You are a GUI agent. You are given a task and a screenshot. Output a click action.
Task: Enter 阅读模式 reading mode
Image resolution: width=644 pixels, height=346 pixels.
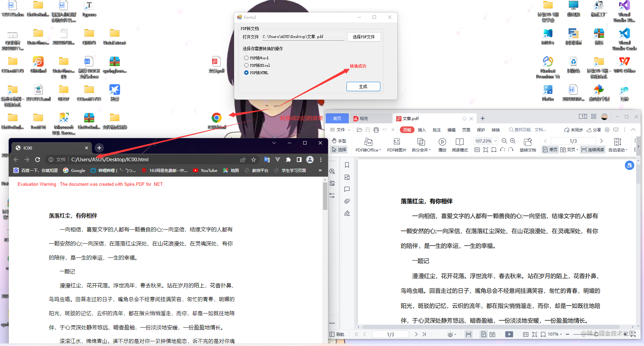click(460, 145)
